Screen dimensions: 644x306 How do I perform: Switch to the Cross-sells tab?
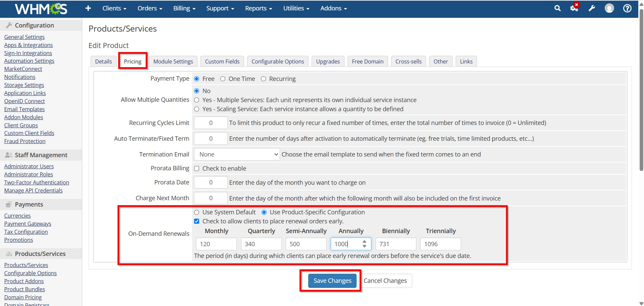pyautogui.click(x=409, y=61)
